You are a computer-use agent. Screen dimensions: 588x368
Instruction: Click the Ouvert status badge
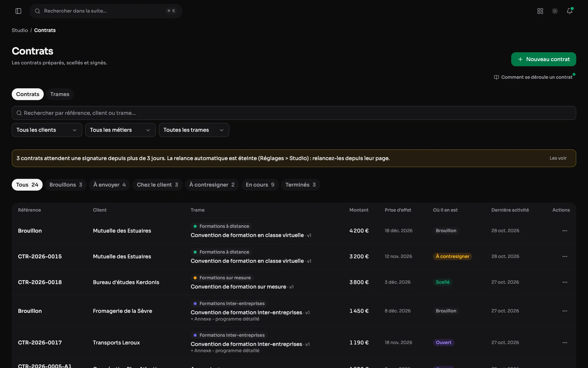(444, 343)
